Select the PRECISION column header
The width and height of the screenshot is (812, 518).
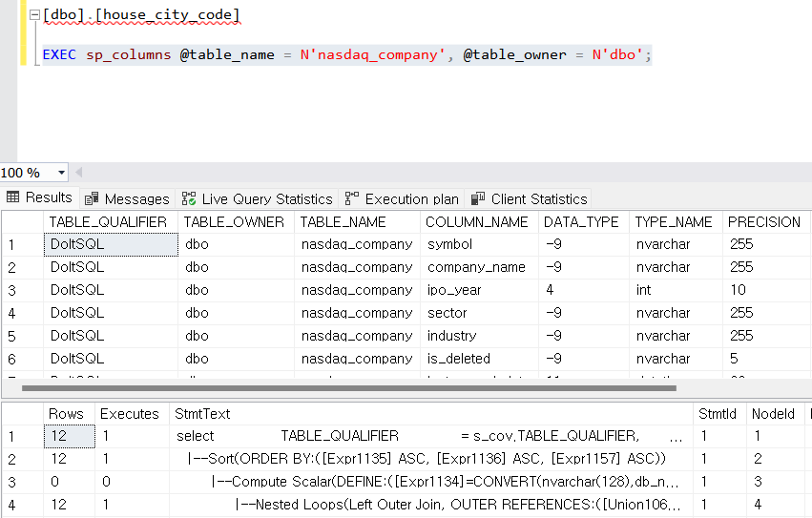766,222
